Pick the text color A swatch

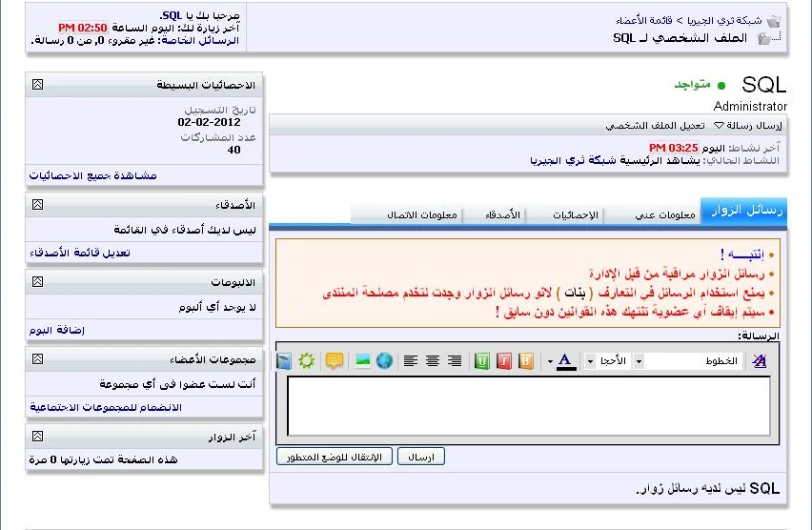[x=565, y=360]
